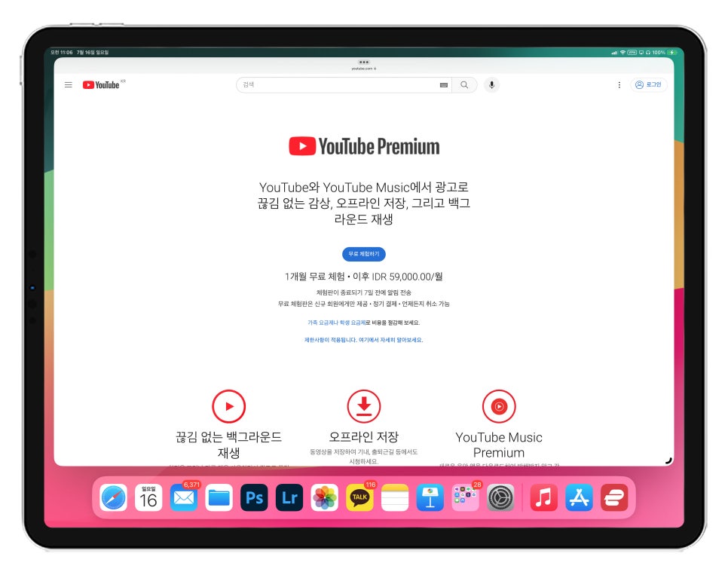Image resolution: width=728 pixels, height=575 pixels.
Task: Tap the Wi-Fi status icon
Action: click(622, 53)
